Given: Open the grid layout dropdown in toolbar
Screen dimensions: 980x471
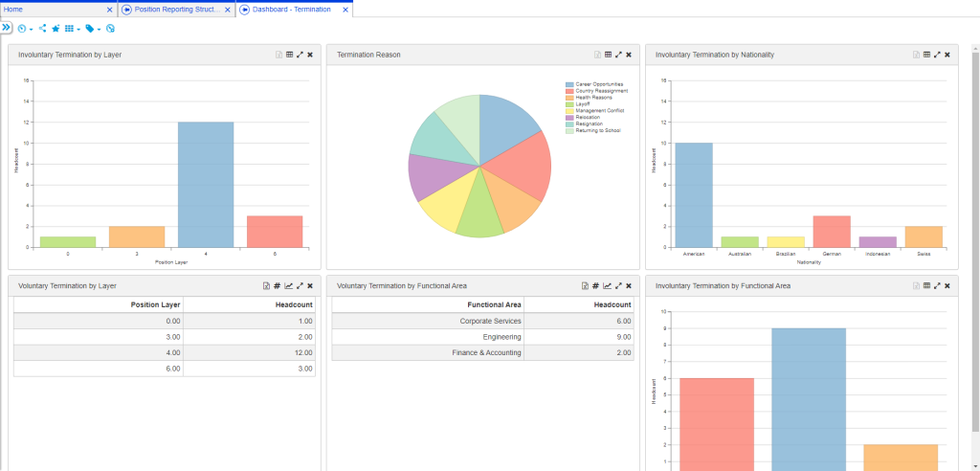Looking at the screenshot, I should point(72,29).
